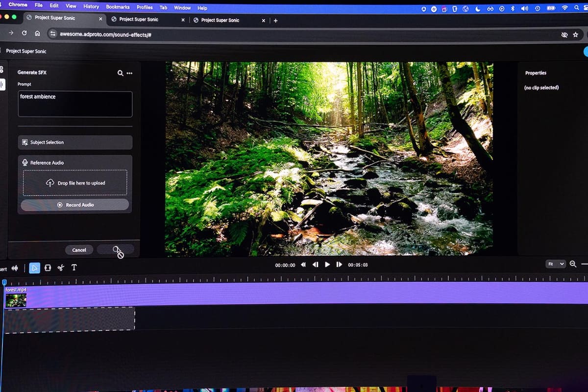Check the battery status icon
The image size is (588, 392).
551,8
